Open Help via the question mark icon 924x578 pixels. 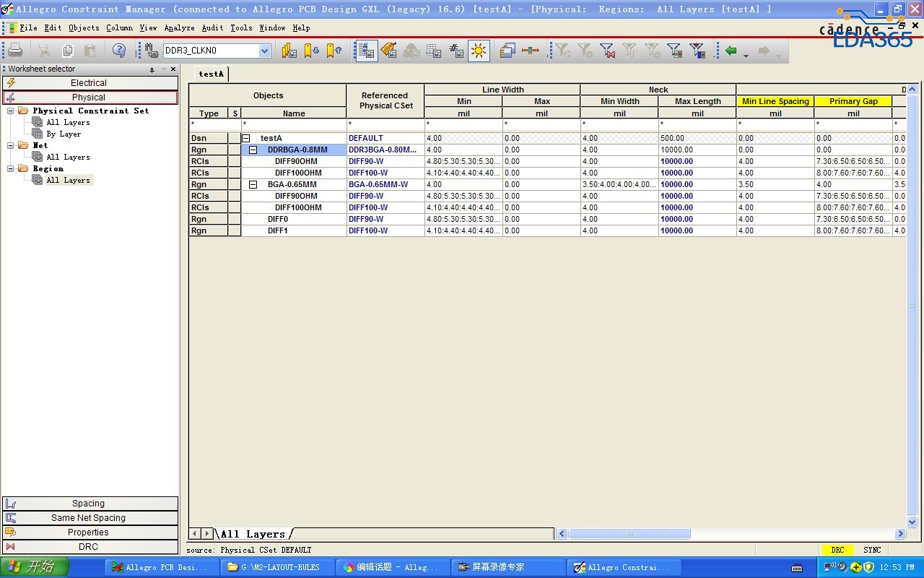click(119, 51)
